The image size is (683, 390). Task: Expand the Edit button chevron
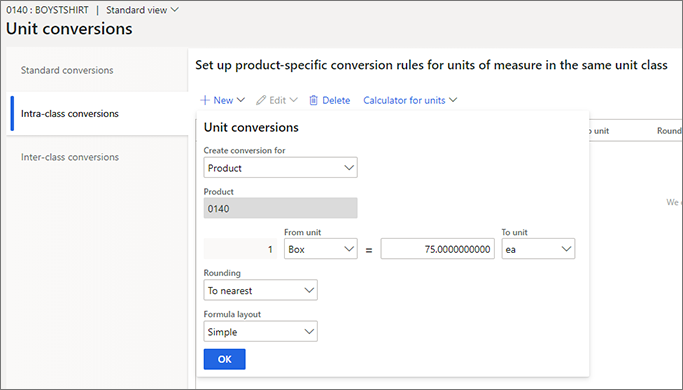[x=294, y=100]
